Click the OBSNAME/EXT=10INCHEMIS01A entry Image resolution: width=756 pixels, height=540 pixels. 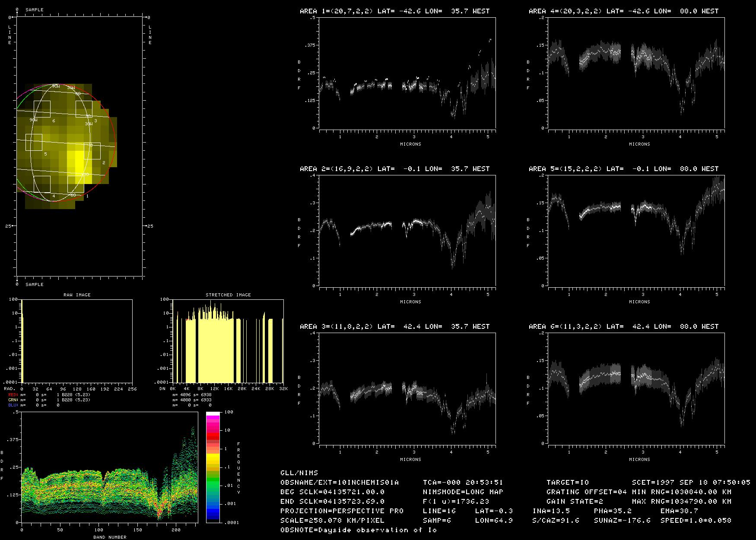[340, 483]
